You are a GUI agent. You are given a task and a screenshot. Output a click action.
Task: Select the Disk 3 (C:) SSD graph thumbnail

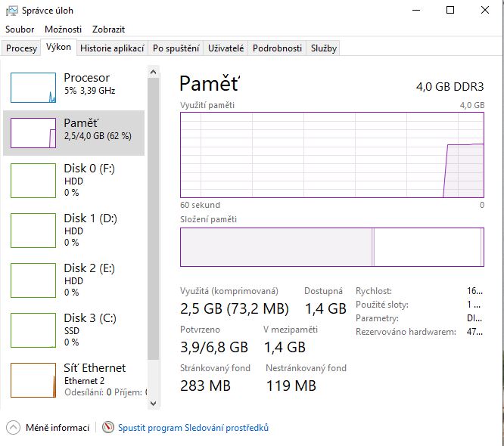click(33, 330)
